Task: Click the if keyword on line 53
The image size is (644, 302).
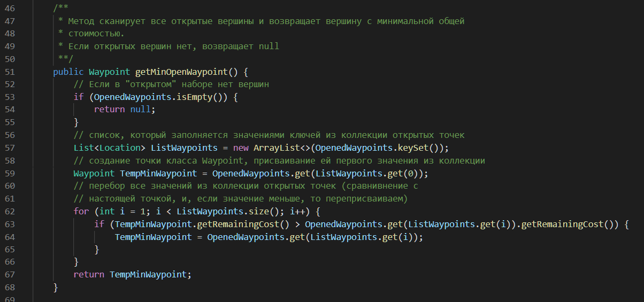Action: [79, 97]
